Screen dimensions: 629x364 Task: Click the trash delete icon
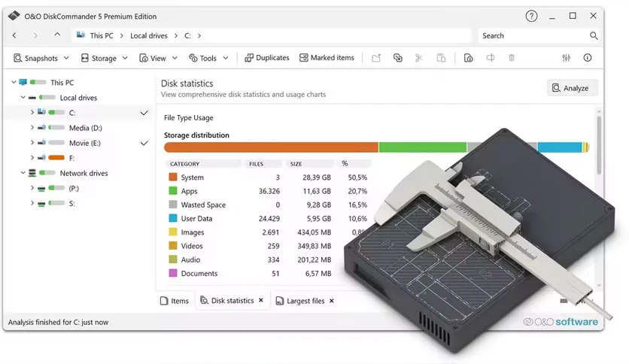[512, 58]
